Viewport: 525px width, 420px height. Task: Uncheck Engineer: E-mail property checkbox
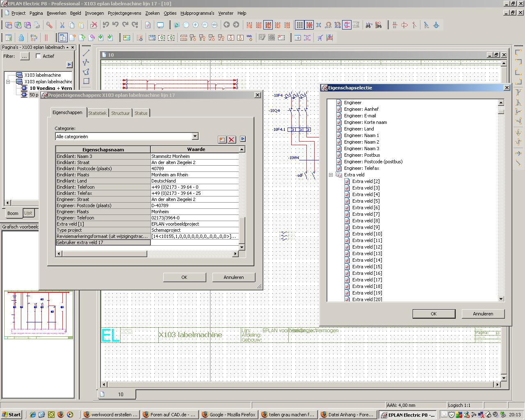click(339, 116)
